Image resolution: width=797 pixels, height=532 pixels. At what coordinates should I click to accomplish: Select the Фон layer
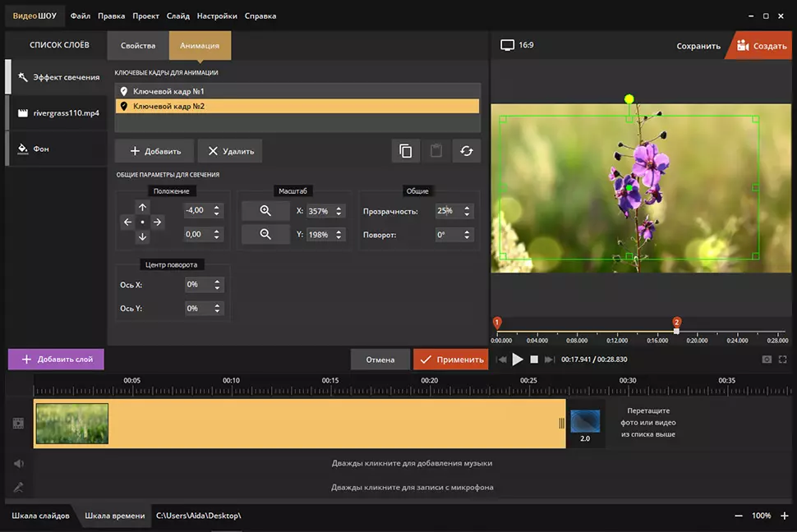click(58, 149)
